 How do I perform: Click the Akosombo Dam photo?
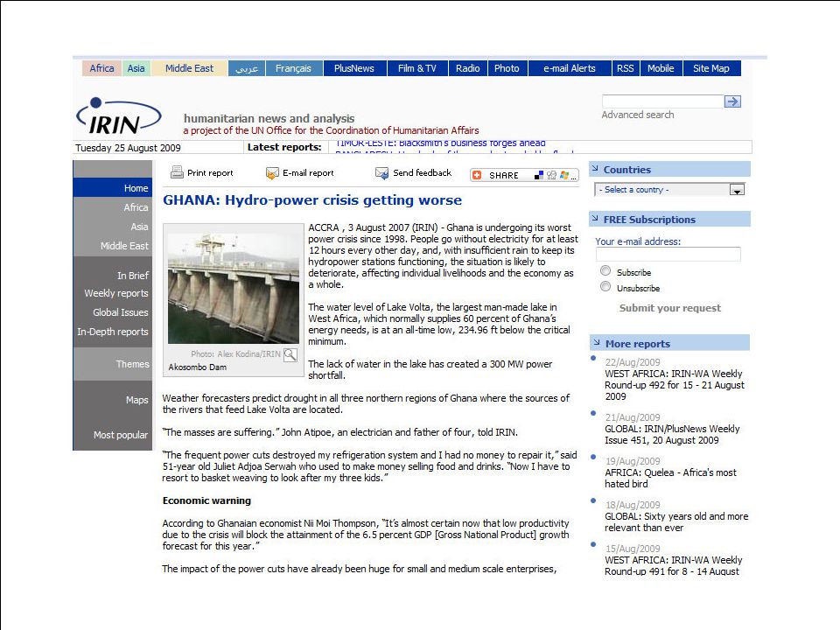(234, 287)
